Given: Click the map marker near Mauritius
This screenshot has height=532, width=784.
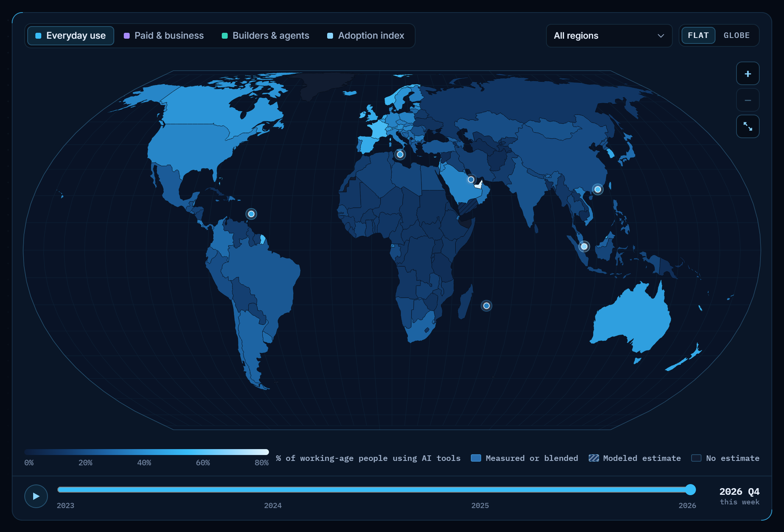Looking at the screenshot, I should coord(486,306).
